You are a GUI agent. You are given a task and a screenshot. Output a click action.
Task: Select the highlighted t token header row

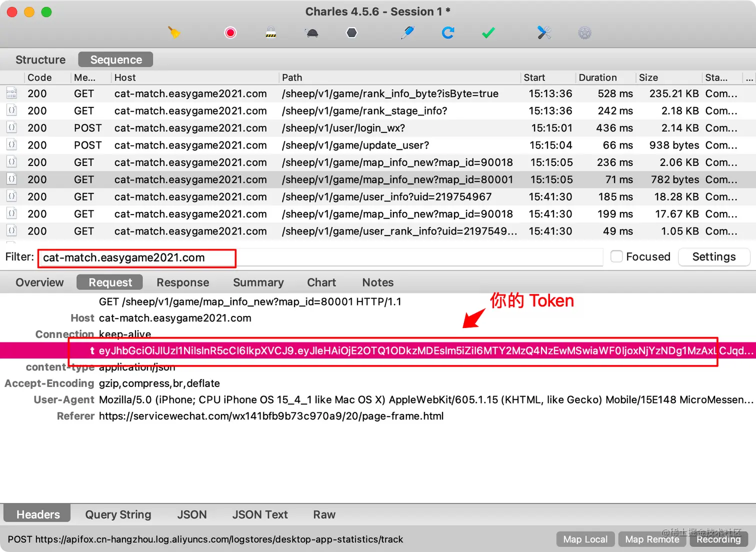pyautogui.click(x=378, y=350)
